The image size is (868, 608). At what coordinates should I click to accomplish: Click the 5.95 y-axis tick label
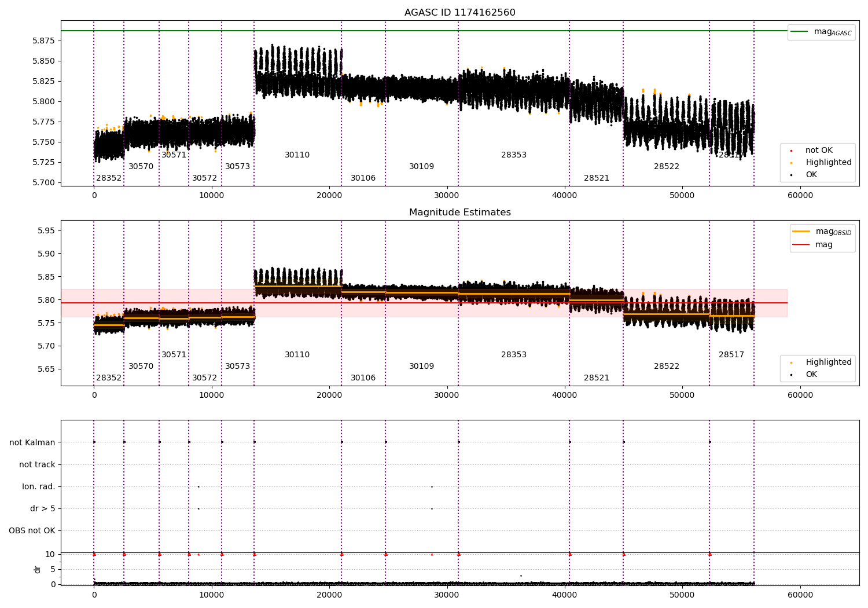coord(47,230)
